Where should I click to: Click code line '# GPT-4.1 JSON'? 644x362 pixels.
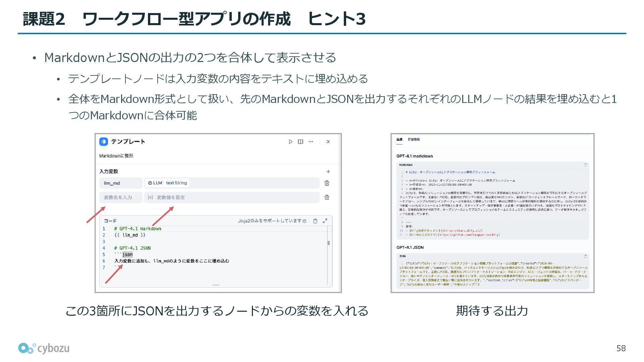click(132, 248)
